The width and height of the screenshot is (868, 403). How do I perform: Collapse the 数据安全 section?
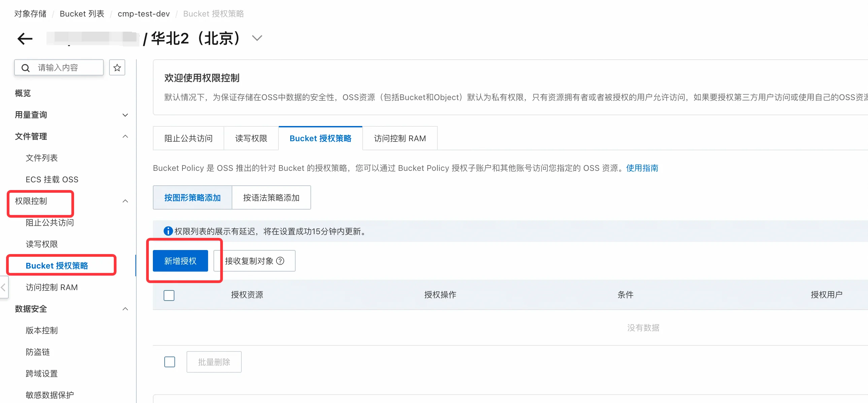[125, 309]
